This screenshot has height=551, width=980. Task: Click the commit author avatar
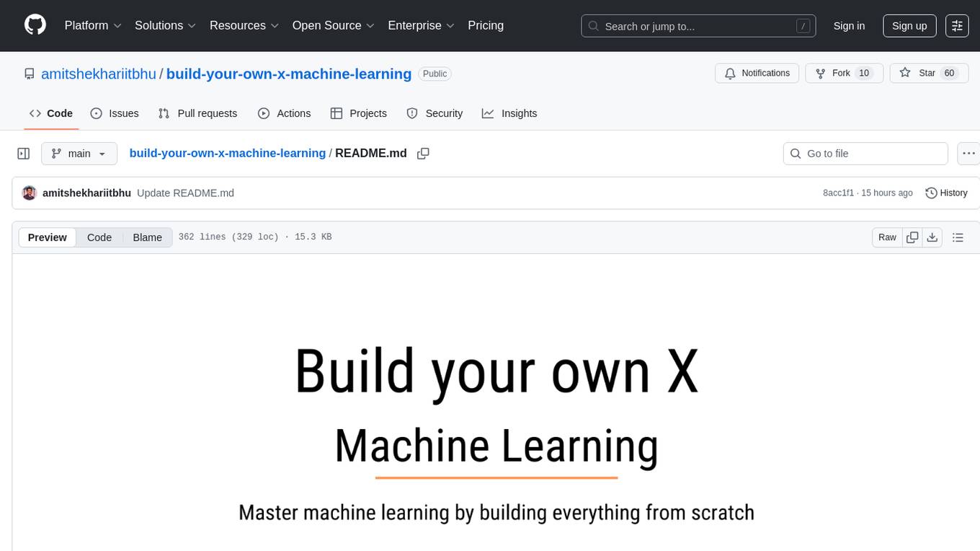[30, 193]
